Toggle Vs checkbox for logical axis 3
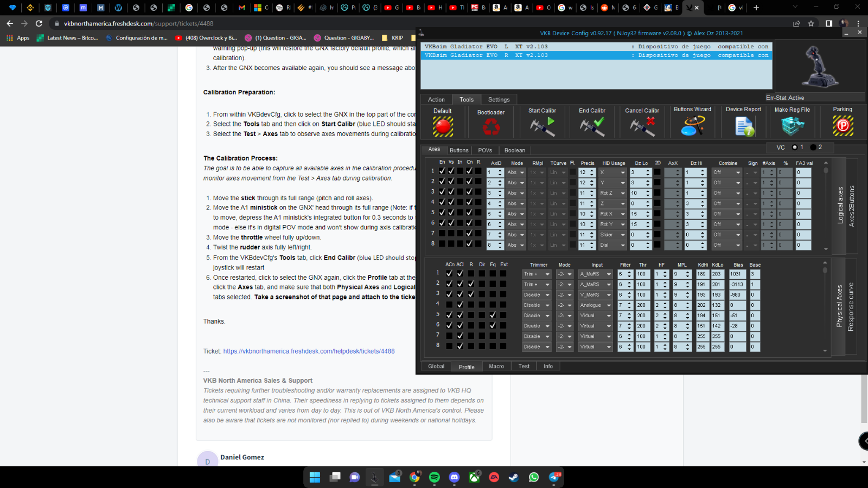Viewport: 868px width, 488px height. 451,191
